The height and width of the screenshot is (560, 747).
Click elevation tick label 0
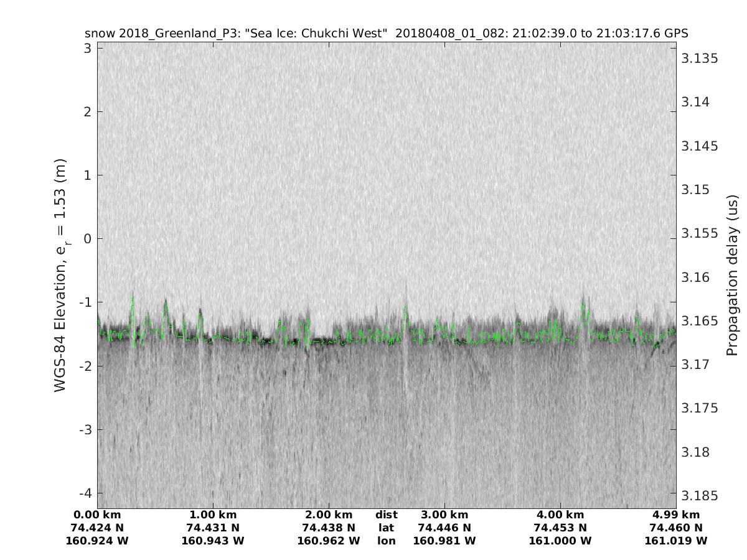click(x=88, y=239)
